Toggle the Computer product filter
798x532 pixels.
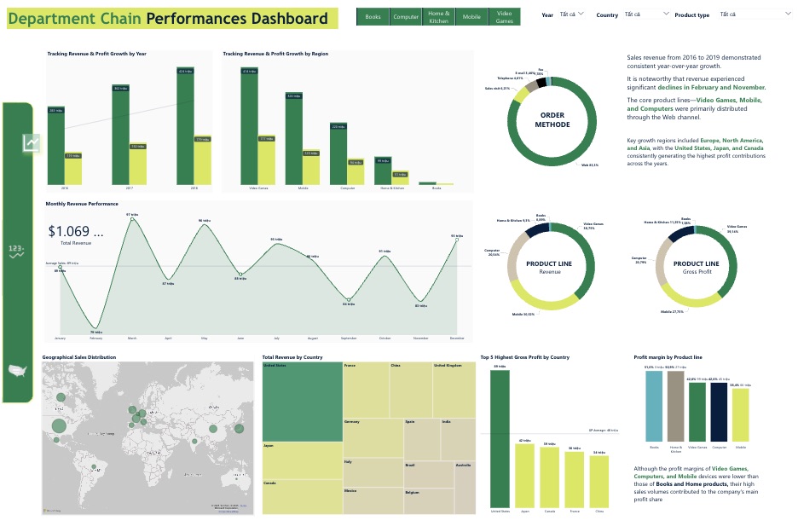[406, 17]
